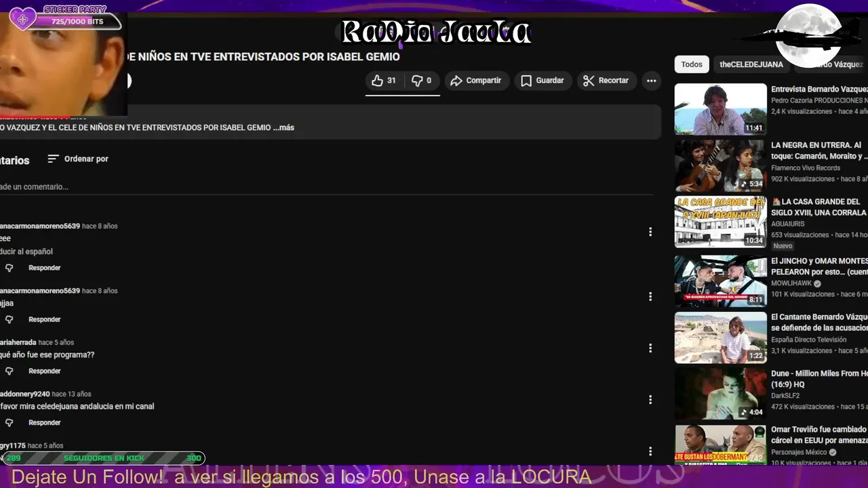
Task: Click channel name Personajes México
Action: [799, 452]
